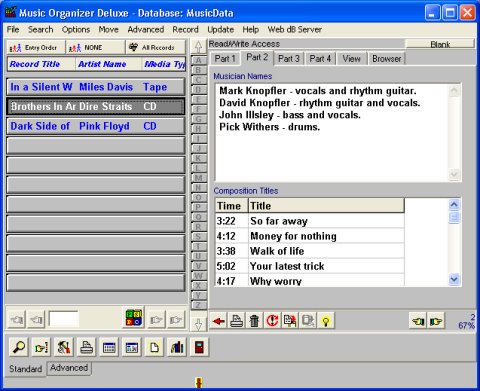Screen dimensions: 480x391
Task: Click the red circular refresh icon
Action: click(272, 321)
